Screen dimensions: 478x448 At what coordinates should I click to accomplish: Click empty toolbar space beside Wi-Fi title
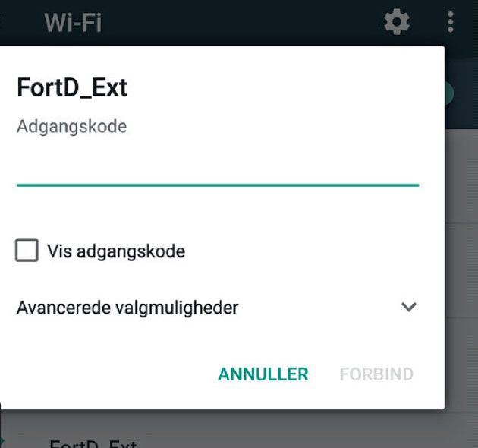pos(241,22)
